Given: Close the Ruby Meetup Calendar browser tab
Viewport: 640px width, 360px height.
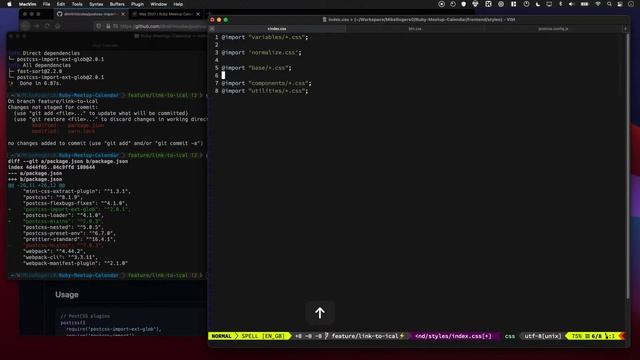Looking at the screenshot, I should [198, 14].
